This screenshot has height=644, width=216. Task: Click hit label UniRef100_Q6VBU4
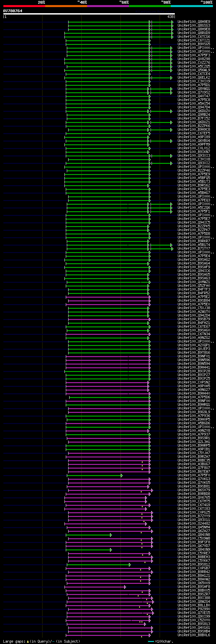click(x=194, y=141)
